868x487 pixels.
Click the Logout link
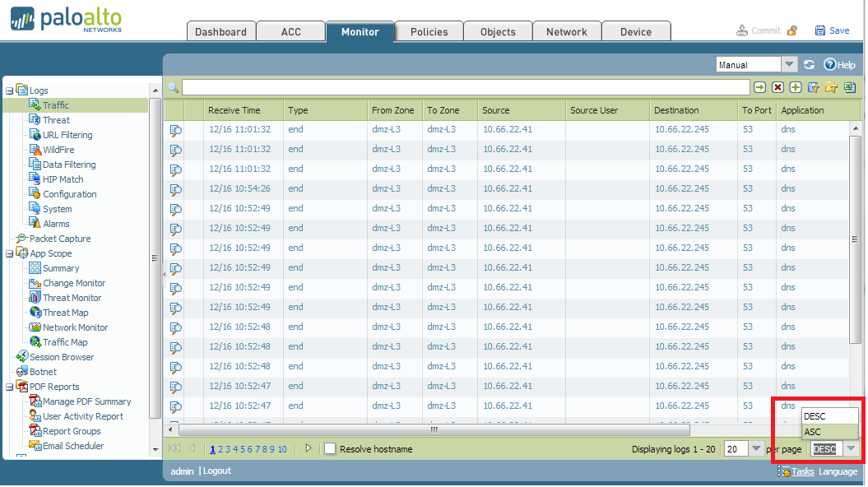click(217, 471)
